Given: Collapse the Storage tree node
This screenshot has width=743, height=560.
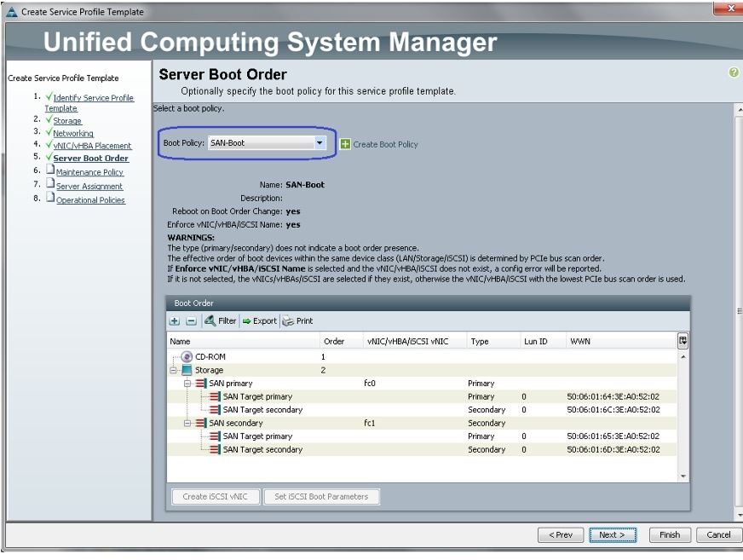Looking at the screenshot, I should (x=174, y=370).
